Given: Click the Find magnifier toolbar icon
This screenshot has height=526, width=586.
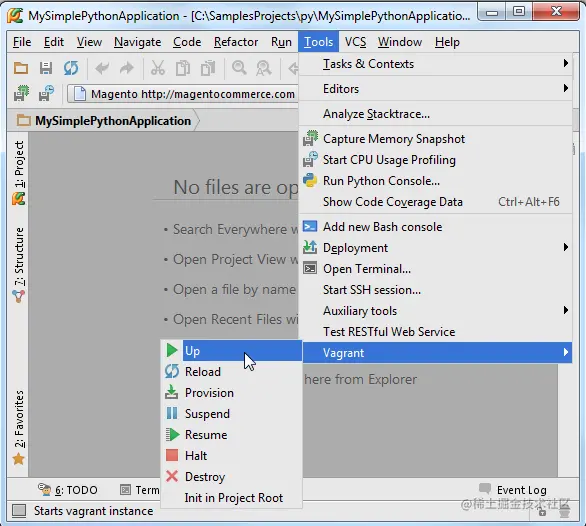Looking at the screenshot, I should pyautogui.click(x=239, y=68).
